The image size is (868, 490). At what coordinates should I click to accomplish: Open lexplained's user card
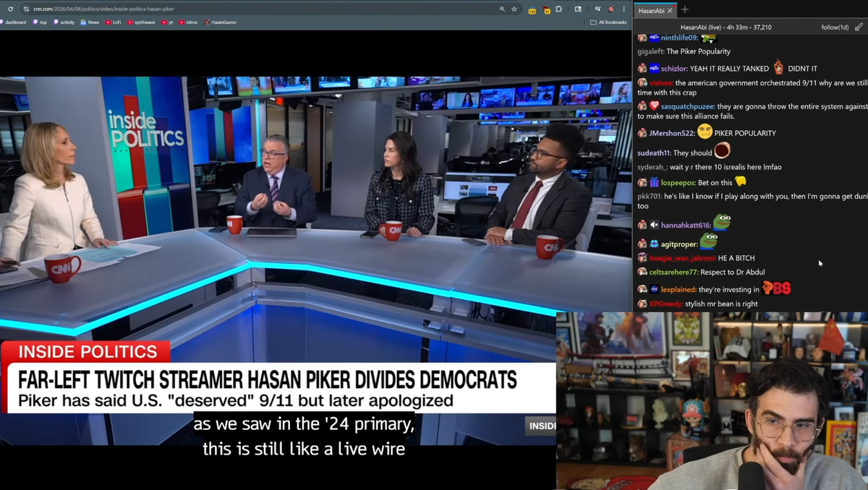[x=678, y=290]
